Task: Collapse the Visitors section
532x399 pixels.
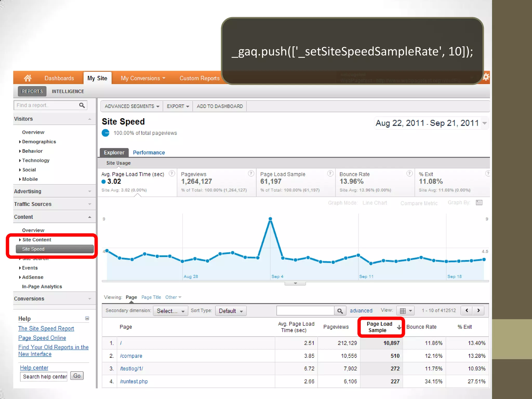Action: coord(90,119)
